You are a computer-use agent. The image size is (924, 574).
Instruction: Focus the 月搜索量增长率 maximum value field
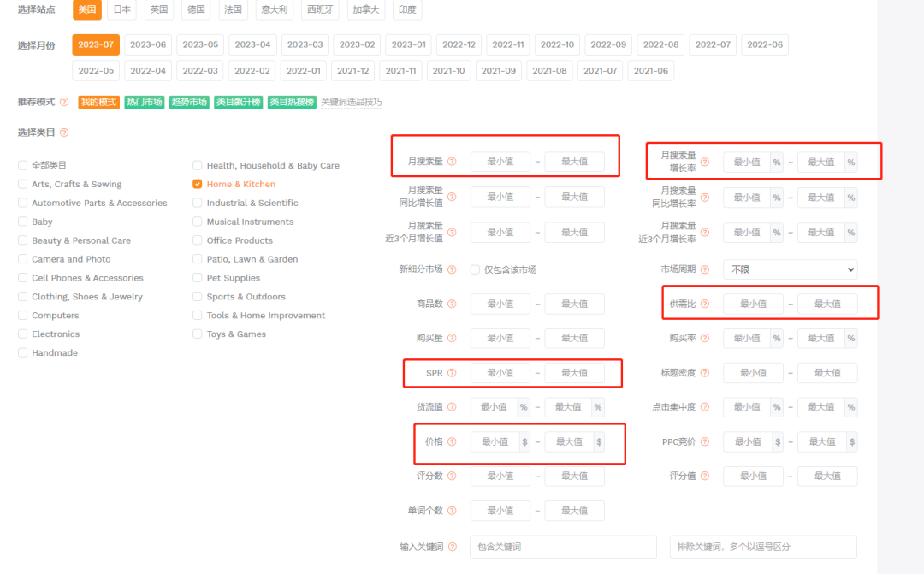coord(821,162)
